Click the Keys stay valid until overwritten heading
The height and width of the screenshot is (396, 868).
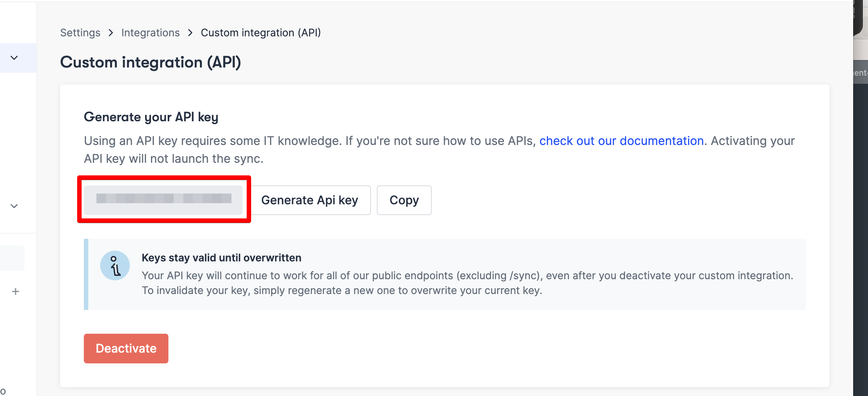pyautogui.click(x=221, y=258)
